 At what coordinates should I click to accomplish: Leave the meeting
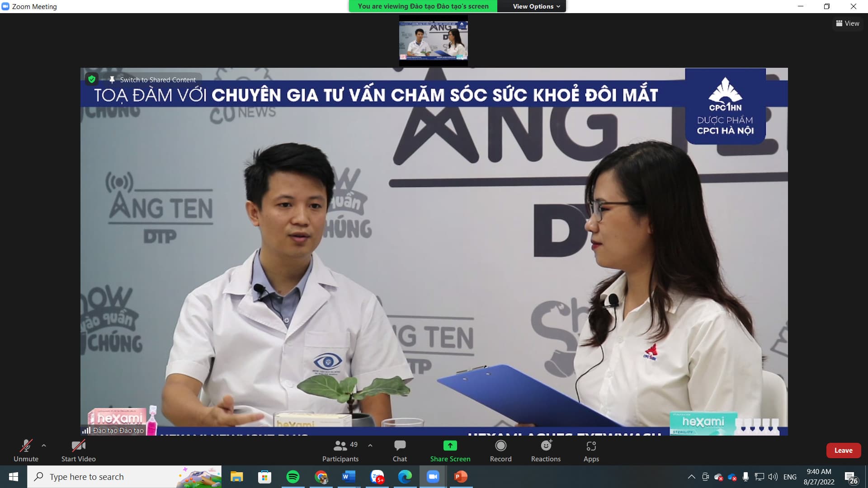(x=843, y=450)
